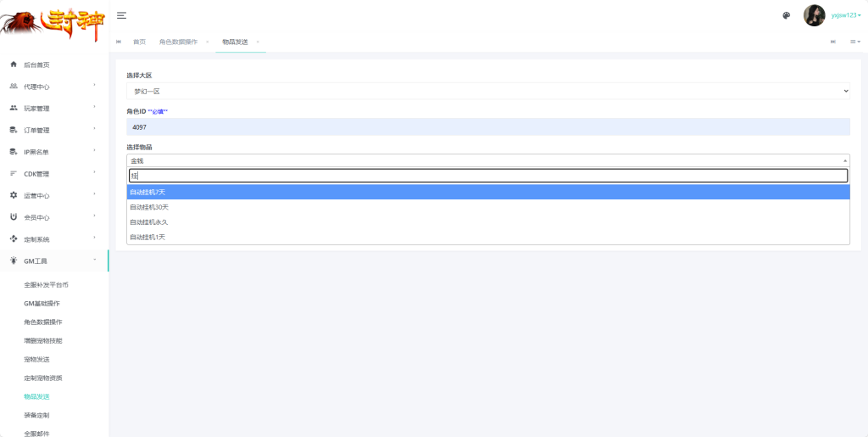The image size is (868, 437).
Task: Click the database icon for 订单管理
Action: [14, 130]
